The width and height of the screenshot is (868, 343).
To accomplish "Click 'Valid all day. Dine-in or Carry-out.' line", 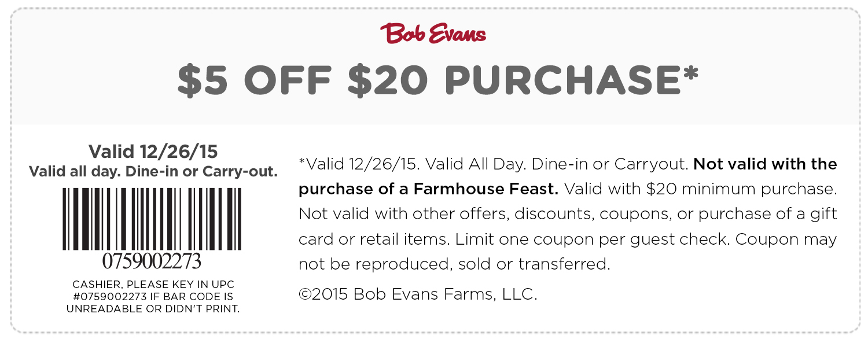I will pyautogui.click(x=153, y=172).
